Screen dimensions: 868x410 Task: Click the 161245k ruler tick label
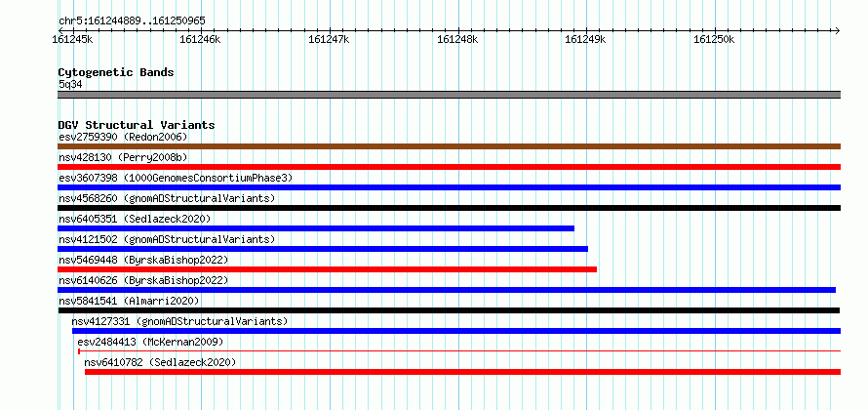click(x=72, y=39)
